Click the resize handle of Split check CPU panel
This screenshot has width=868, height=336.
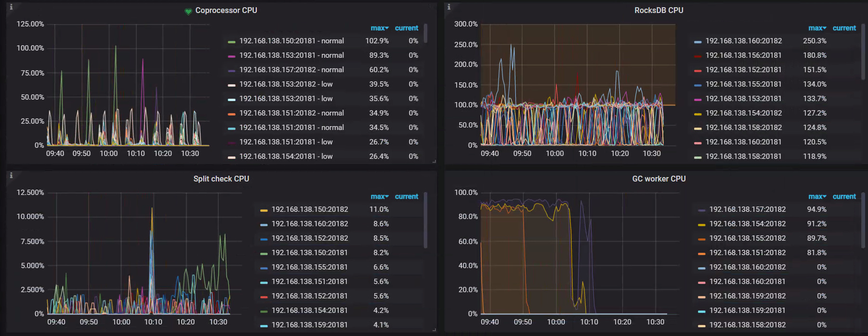click(x=434, y=330)
